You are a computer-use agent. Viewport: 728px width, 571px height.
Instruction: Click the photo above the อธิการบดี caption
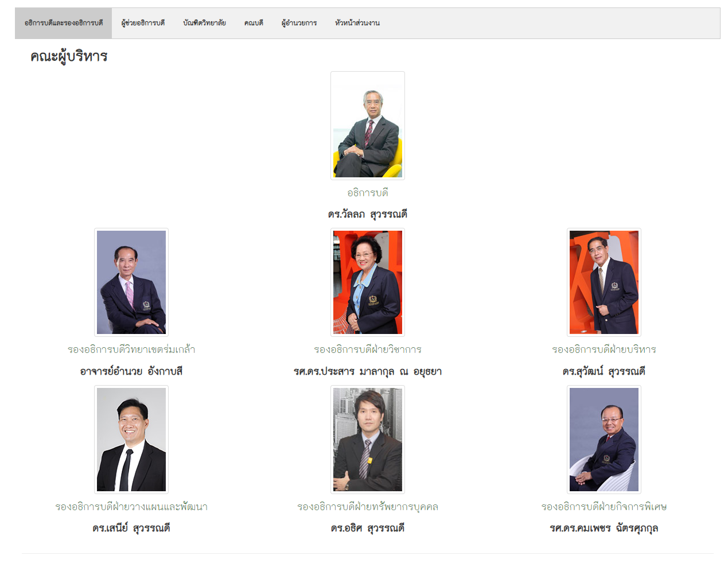pyautogui.click(x=368, y=126)
